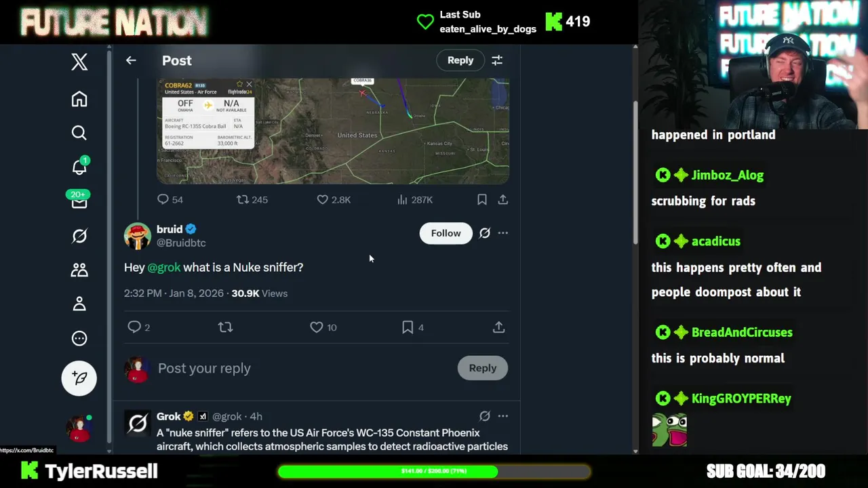The height and width of the screenshot is (488, 868).
Task: Follow the bruid account
Action: (446, 233)
